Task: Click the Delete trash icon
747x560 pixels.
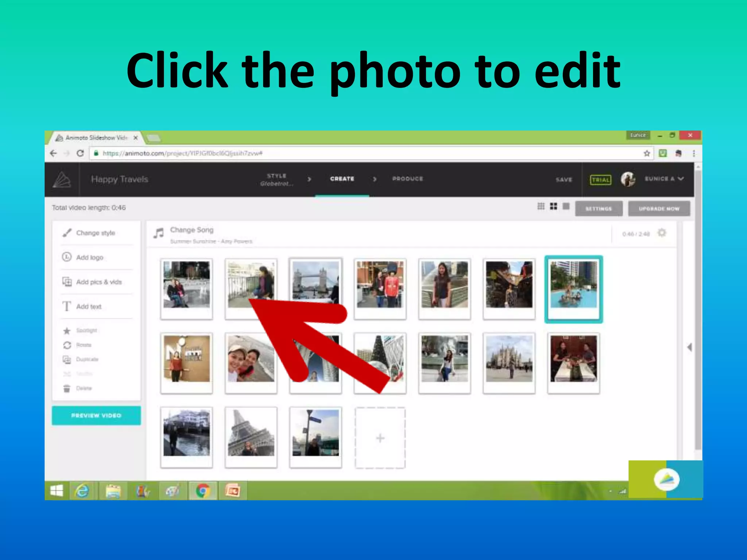Action: click(67, 388)
